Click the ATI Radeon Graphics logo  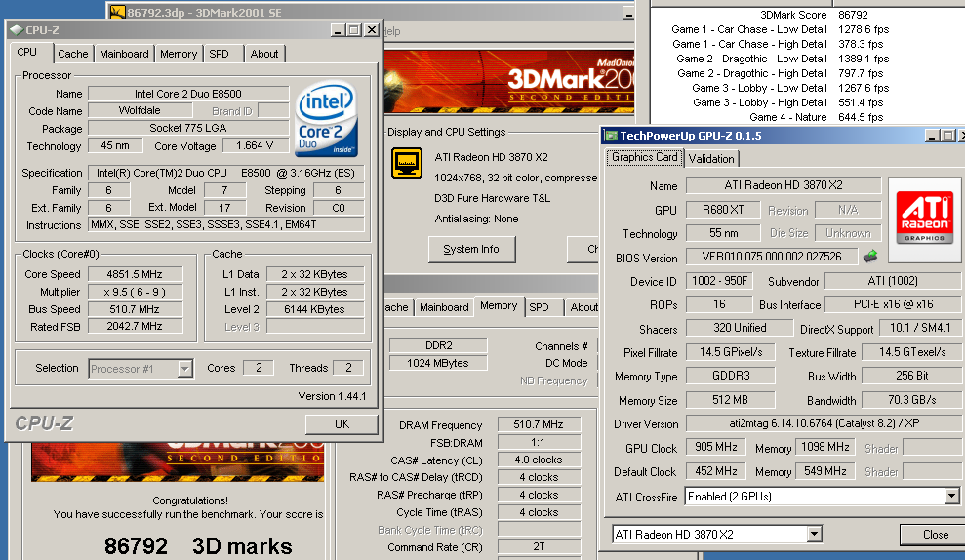[924, 218]
